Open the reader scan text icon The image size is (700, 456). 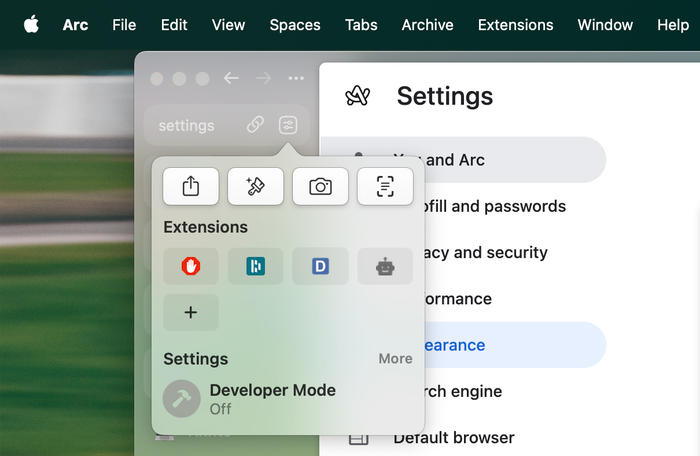pyautogui.click(x=385, y=186)
